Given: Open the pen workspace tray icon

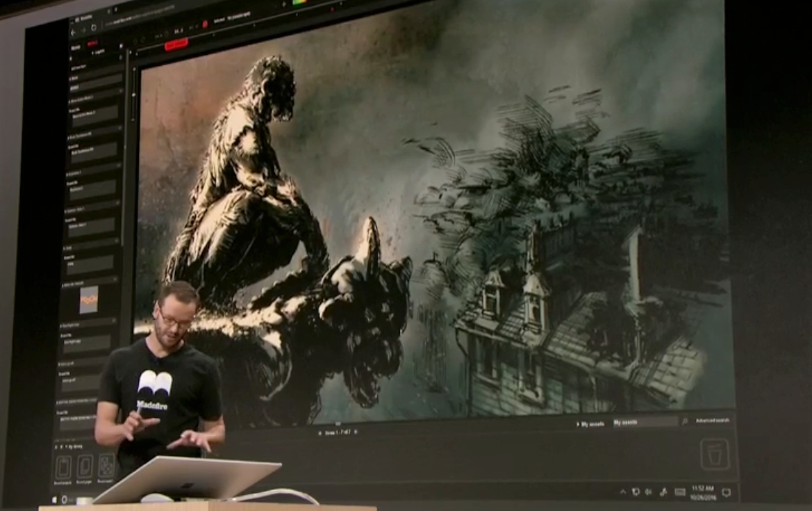Looking at the screenshot, I should 663,492.
